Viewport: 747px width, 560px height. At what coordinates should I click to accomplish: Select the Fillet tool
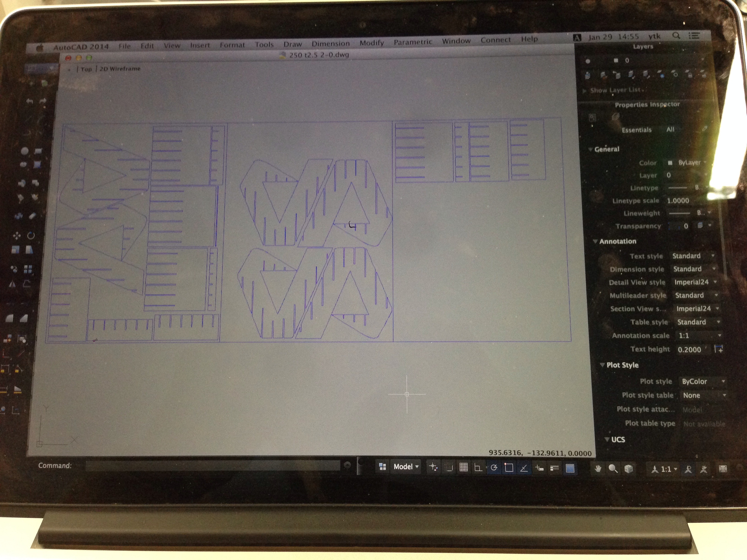[9, 318]
